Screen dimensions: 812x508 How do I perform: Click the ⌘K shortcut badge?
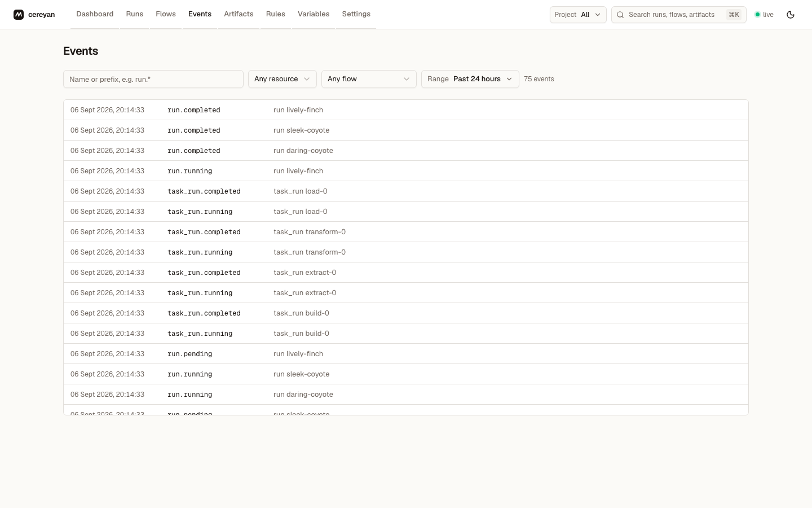(x=734, y=15)
